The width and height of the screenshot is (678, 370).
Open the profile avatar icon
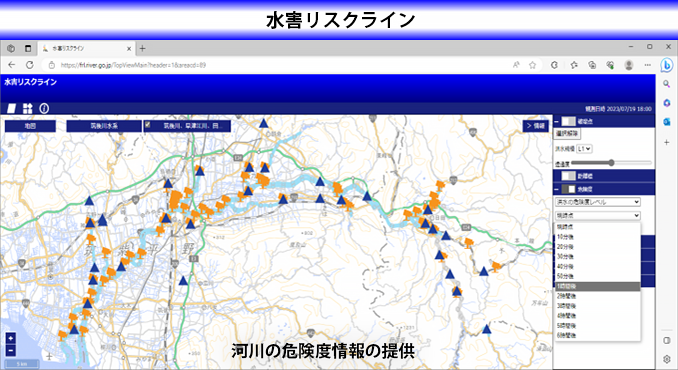pyautogui.click(x=629, y=65)
